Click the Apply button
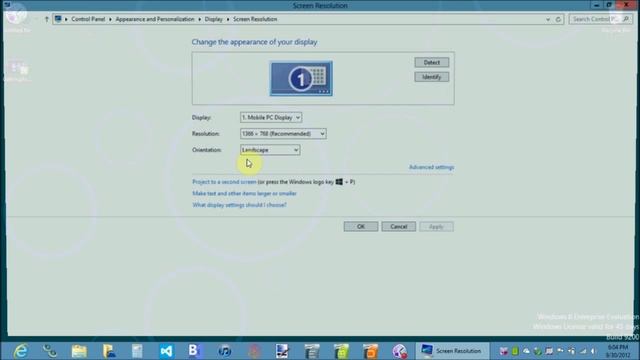 pos(436,227)
